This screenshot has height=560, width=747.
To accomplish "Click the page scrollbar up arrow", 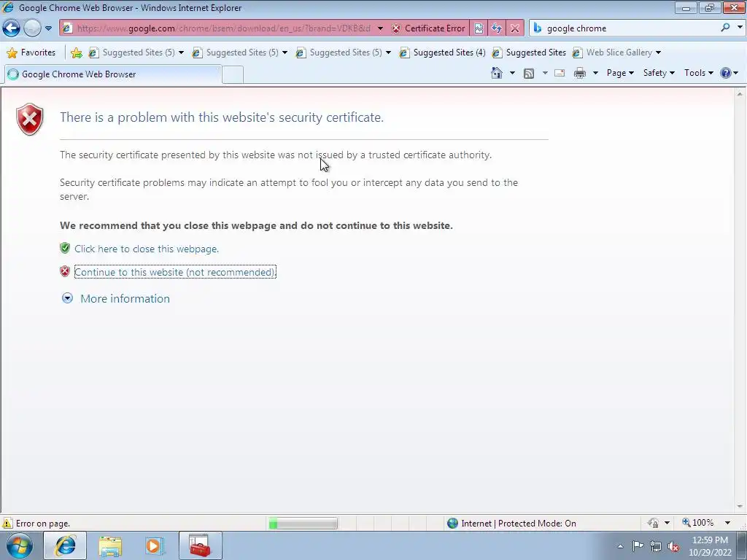I will [740, 94].
